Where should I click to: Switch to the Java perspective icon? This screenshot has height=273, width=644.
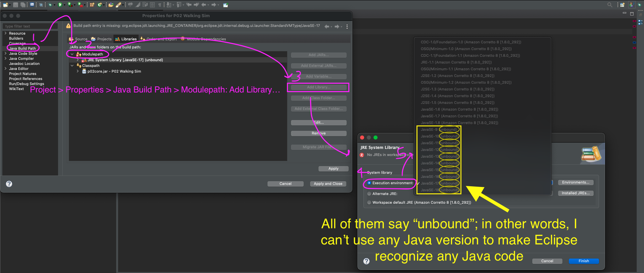[632, 5]
